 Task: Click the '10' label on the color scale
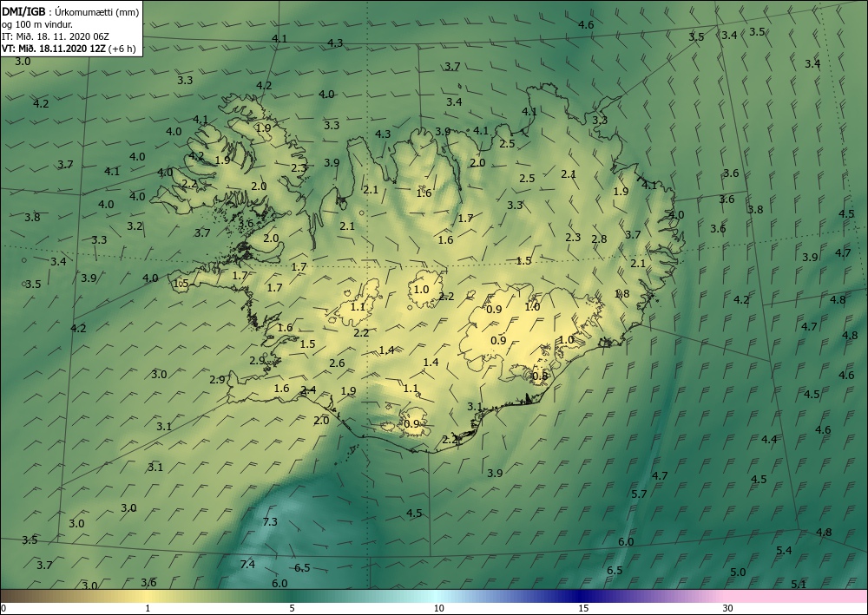[x=439, y=608]
